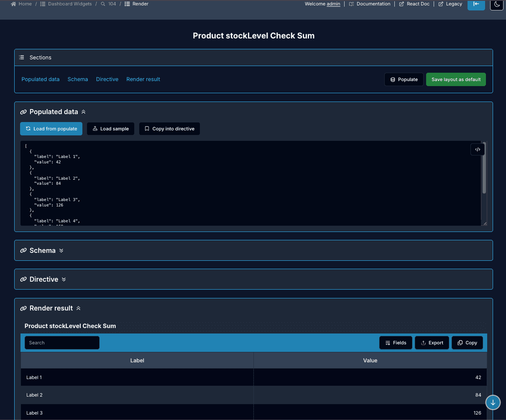
Task: Collapse the Render result section chevron
Action: (78, 308)
